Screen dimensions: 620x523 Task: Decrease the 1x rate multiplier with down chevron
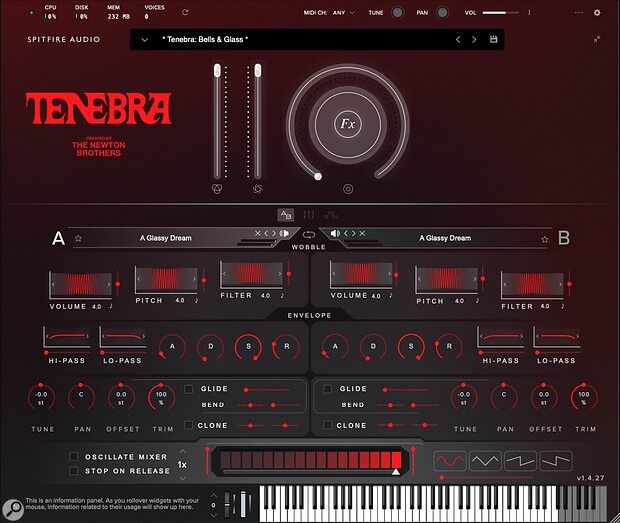tap(182, 478)
